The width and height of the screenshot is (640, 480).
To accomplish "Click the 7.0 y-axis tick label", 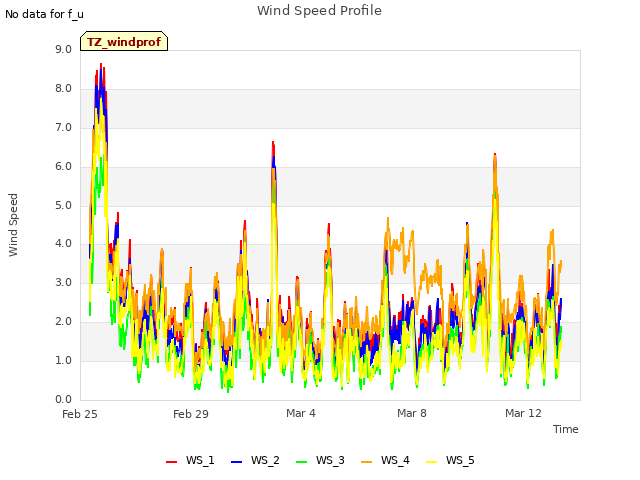I will click(63, 128).
